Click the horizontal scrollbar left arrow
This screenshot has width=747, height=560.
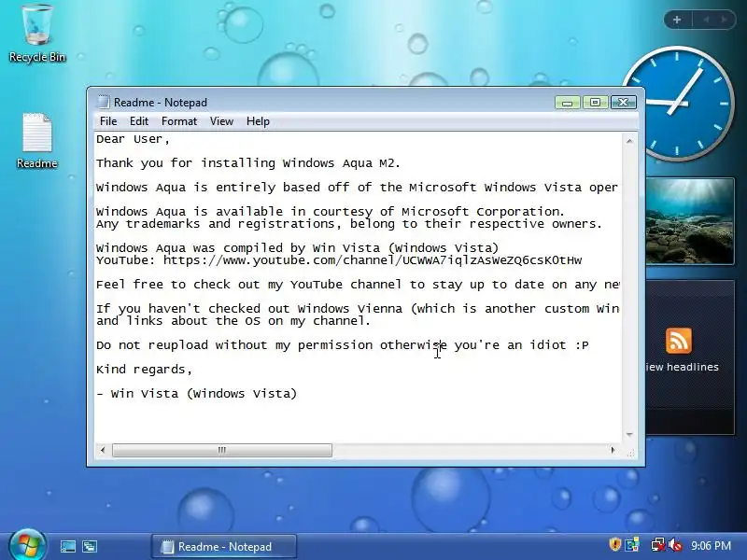(x=103, y=450)
